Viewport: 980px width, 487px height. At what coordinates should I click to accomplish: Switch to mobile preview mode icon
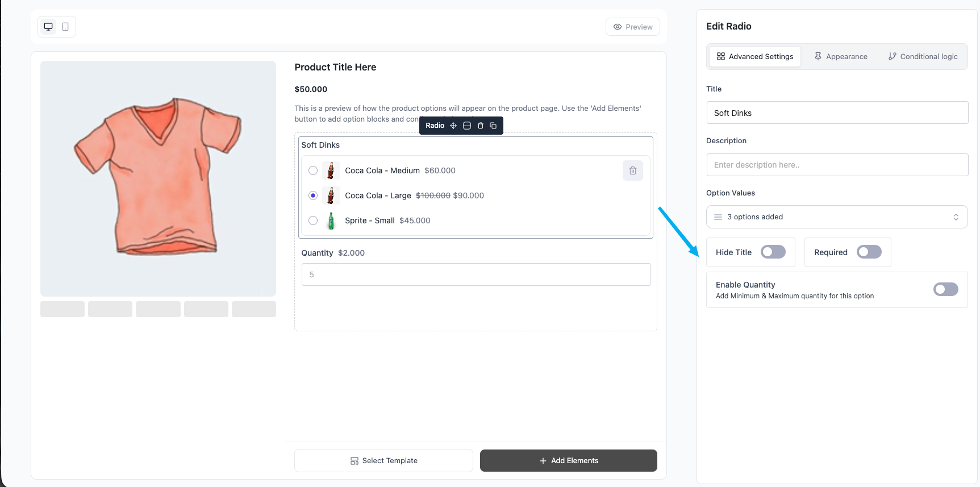pos(65,27)
